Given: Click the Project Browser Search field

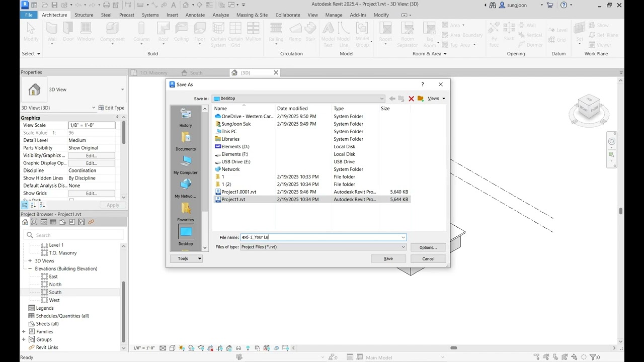Looking at the screenshot, I should point(73,235).
